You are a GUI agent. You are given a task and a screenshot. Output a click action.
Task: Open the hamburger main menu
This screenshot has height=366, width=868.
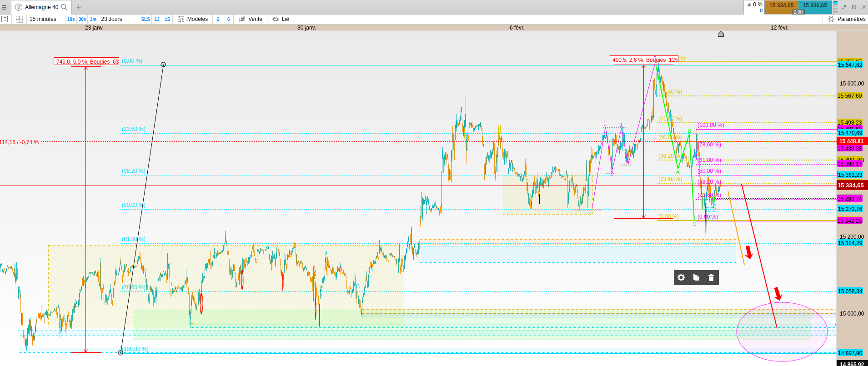[x=4, y=7]
